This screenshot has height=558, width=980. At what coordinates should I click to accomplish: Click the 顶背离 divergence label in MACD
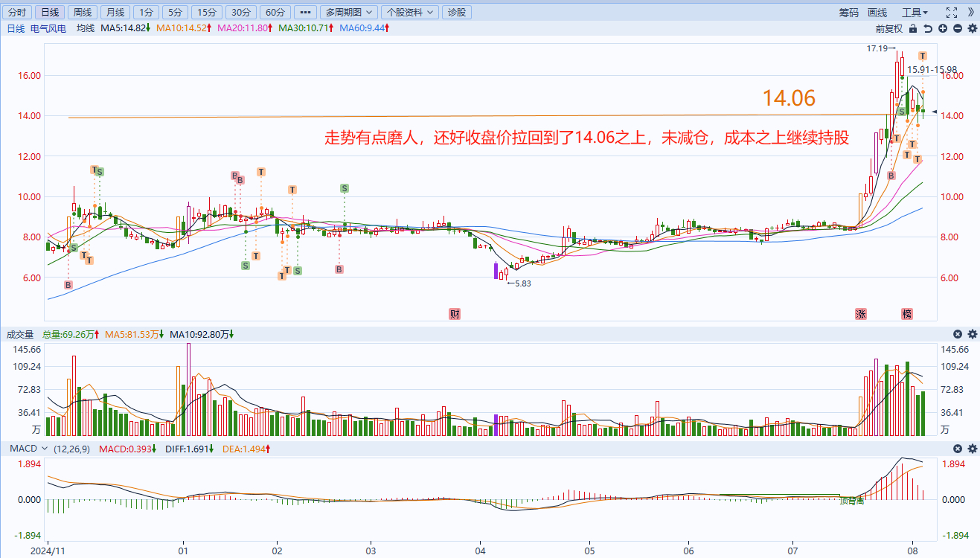851,501
